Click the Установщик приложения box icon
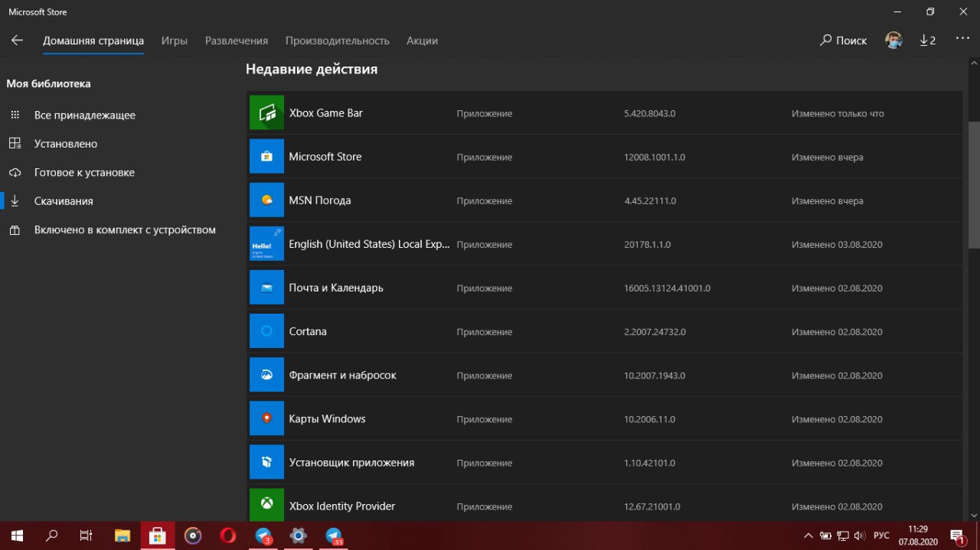980x550 pixels. click(x=266, y=462)
